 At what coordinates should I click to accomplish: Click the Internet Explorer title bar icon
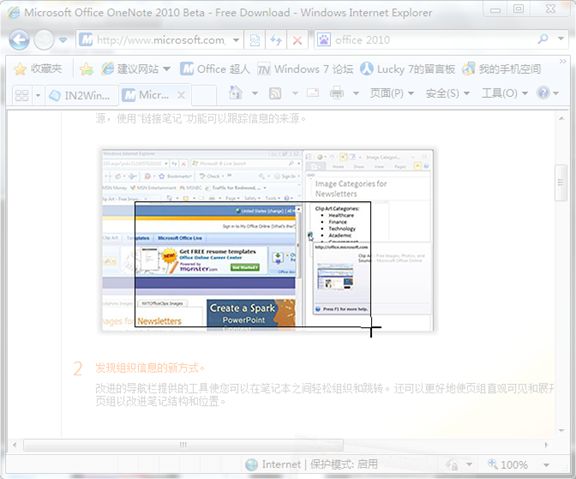click(x=14, y=12)
